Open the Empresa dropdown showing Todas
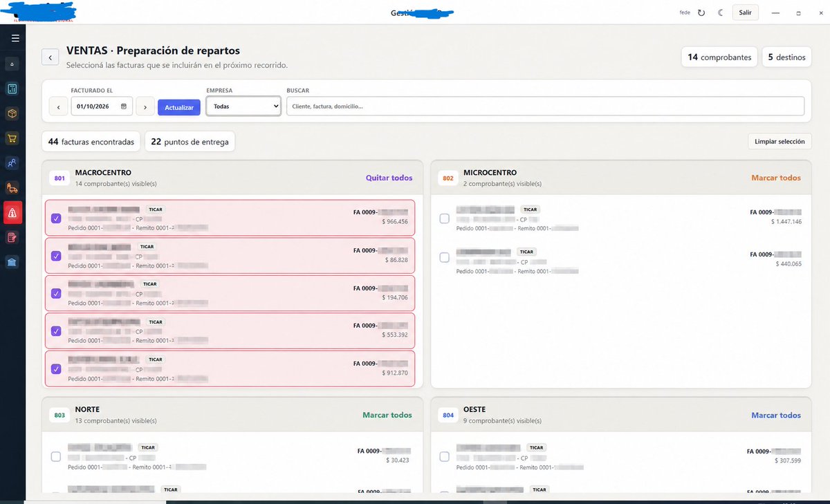 (243, 106)
